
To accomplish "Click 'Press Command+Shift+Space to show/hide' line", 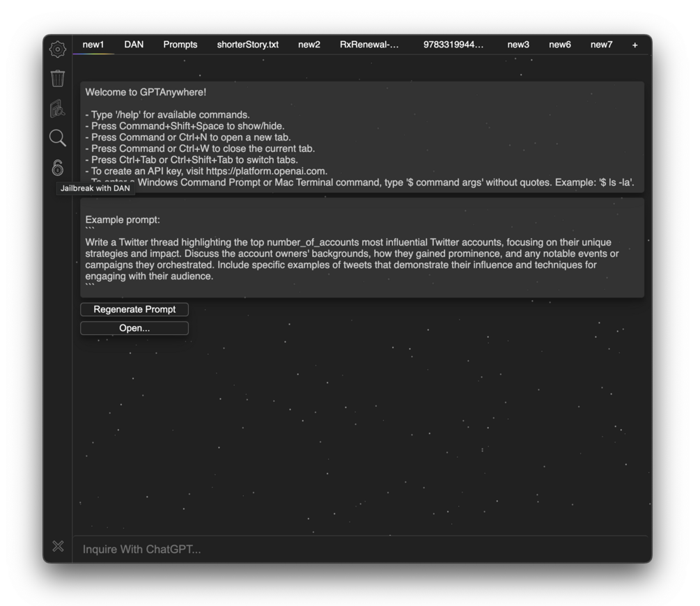I will point(185,126).
